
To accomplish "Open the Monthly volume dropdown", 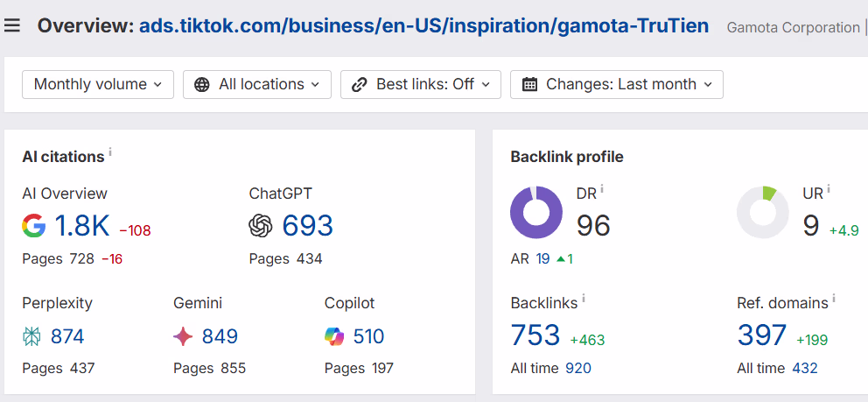I will tap(98, 84).
